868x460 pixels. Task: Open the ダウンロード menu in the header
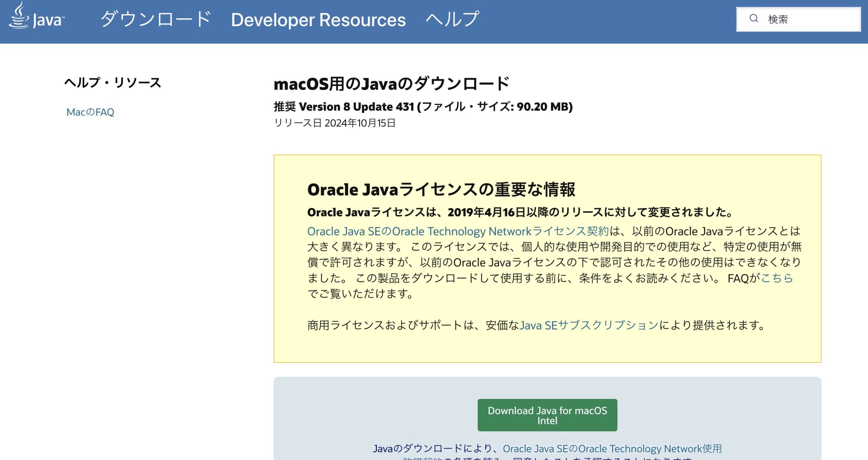(156, 19)
